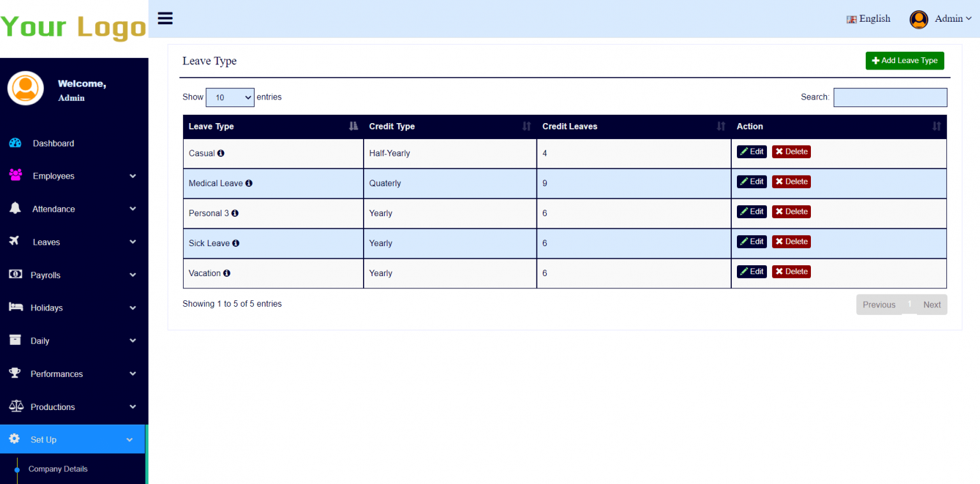Select the Employees sidebar icon
980x484 pixels.
[x=14, y=176]
